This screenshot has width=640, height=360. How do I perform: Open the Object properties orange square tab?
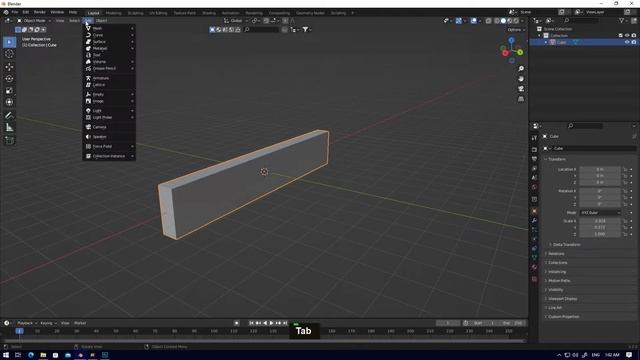[x=534, y=211]
